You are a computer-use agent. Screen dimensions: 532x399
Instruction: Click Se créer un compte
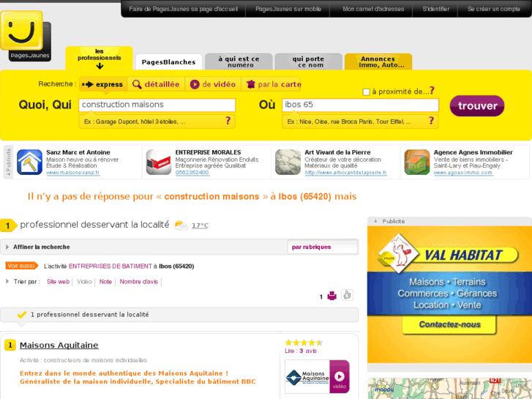(494, 10)
